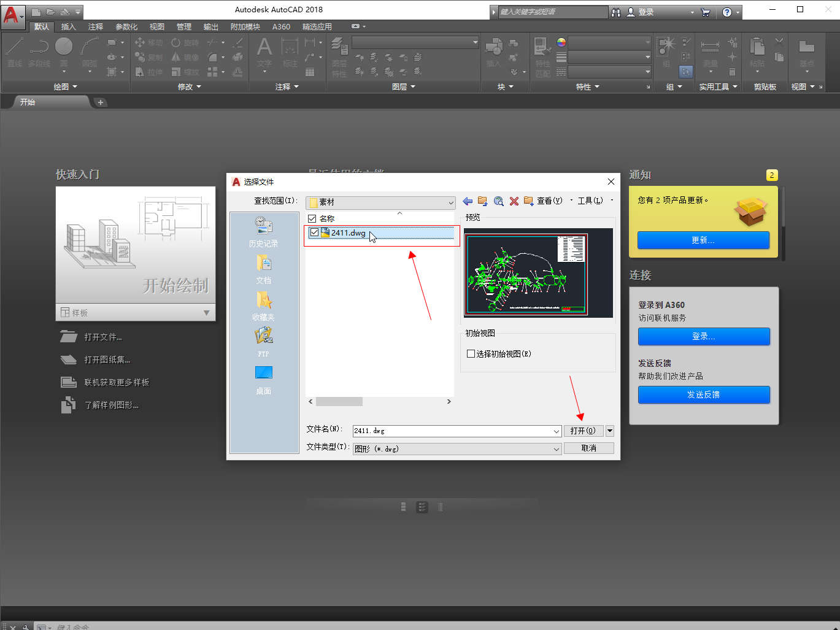Click the Measure (测量) tool icon
Viewport: 840px width, 630px height.
pyautogui.click(x=710, y=52)
